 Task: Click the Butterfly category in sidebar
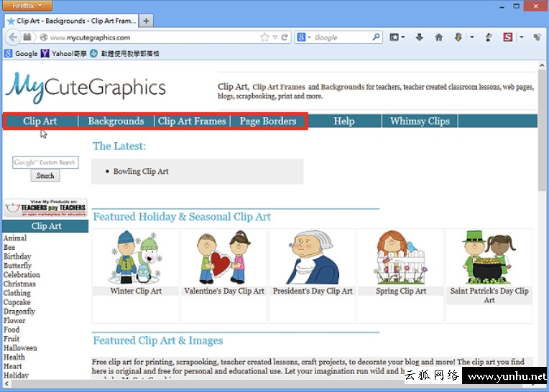tap(17, 266)
